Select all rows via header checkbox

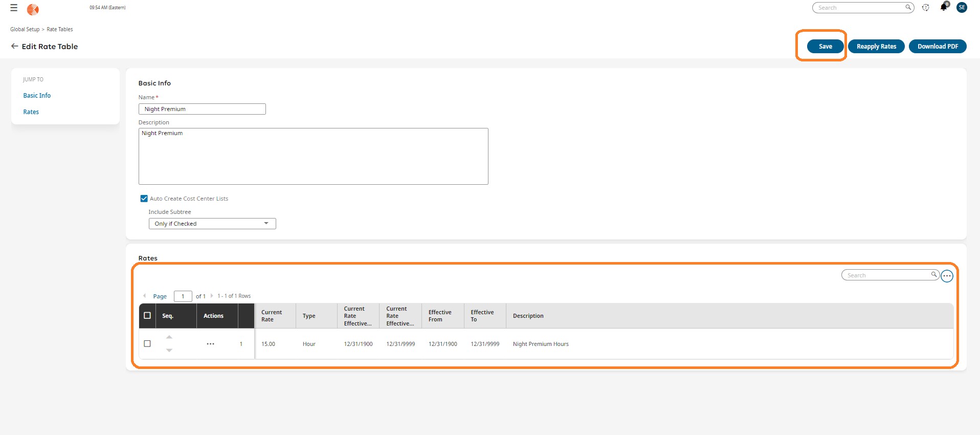(x=147, y=316)
